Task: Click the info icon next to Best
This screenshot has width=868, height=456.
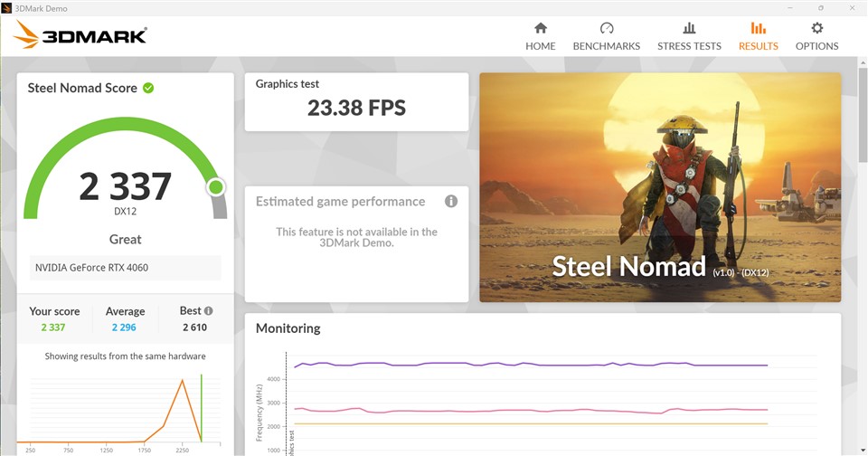Action: pyautogui.click(x=209, y=310)
